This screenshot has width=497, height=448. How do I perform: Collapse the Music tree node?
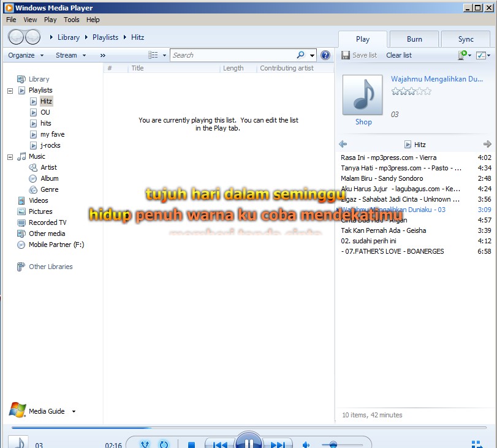pos(10,158)
